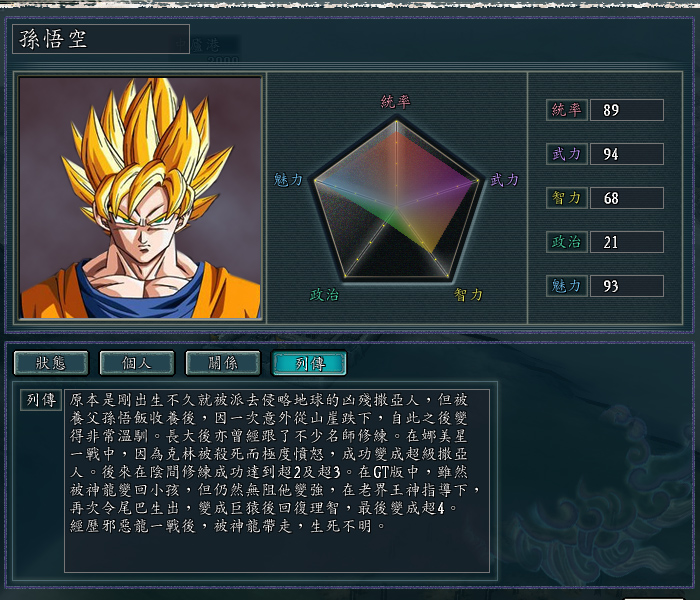Click the 智力 stat label in the stats list

pyautogui.click(x=567, y=198)
